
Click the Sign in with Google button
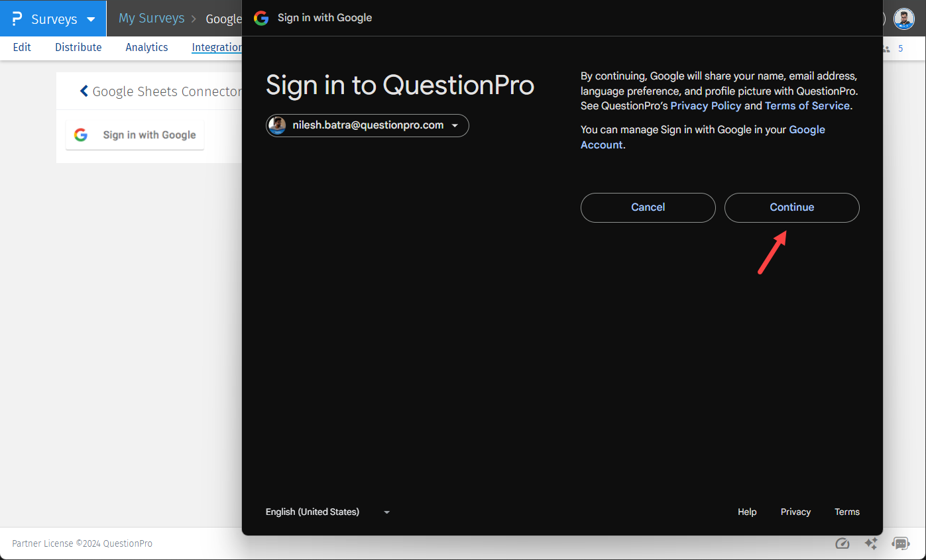(135, 135)
